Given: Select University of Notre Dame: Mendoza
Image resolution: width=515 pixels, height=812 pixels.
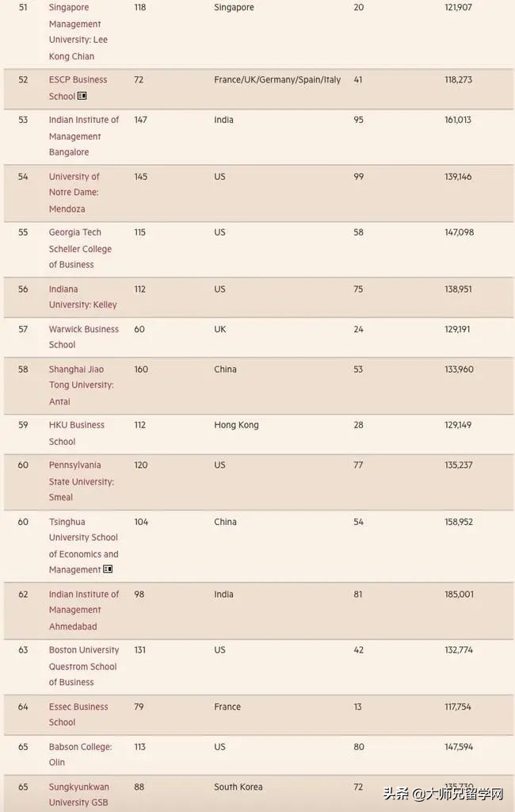Looking at the screenshot, I should [x=74, y=193].
